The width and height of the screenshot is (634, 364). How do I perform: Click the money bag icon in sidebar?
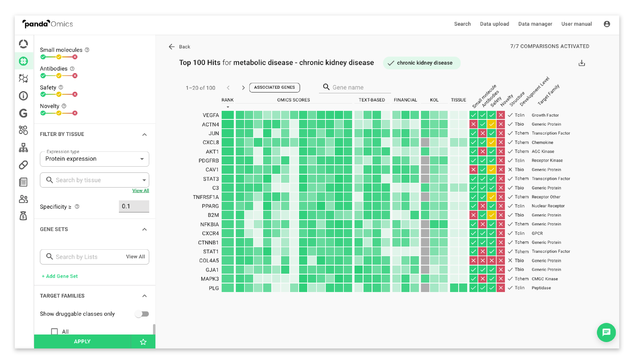tap(24, 216)
